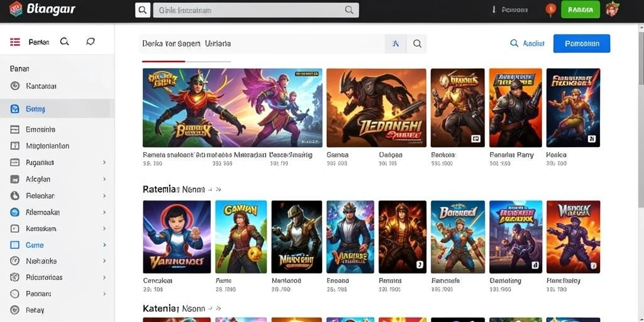
Task: Click the green button in top bar
Action: point(580,9)
